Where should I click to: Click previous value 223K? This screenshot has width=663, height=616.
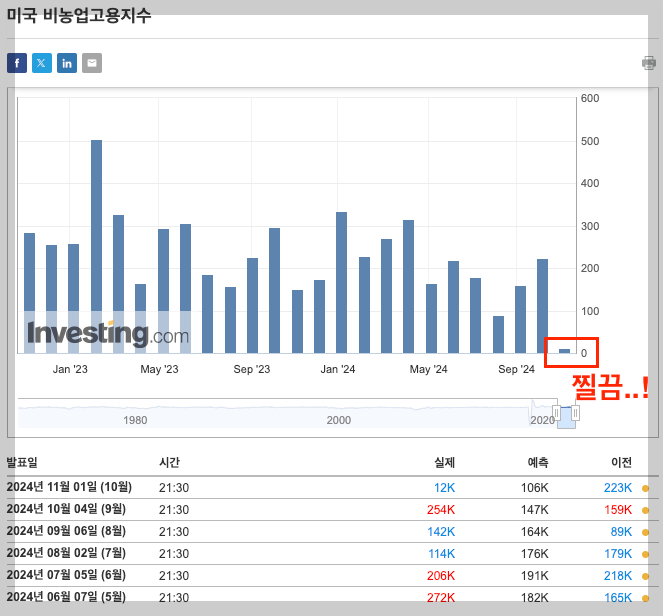[618, 488]
